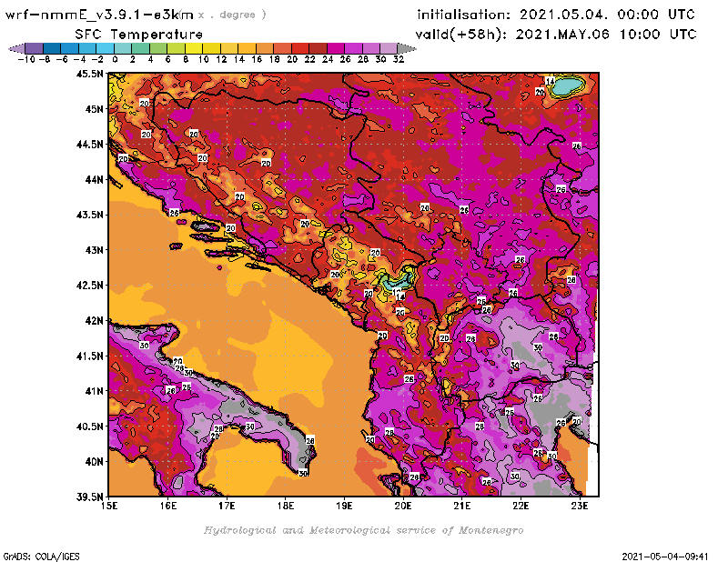Click the '16E' longitude label
728x562 pixels.
[168, 506]
